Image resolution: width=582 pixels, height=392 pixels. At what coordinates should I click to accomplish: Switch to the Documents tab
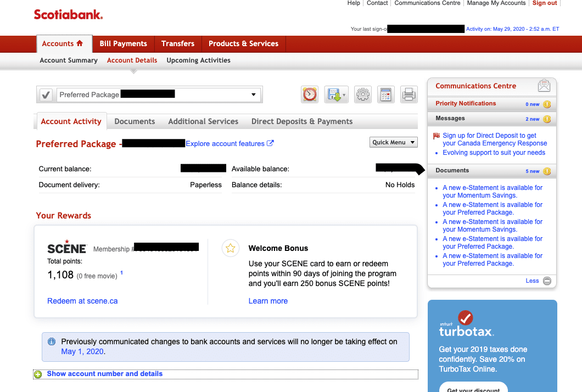point(134,121)
